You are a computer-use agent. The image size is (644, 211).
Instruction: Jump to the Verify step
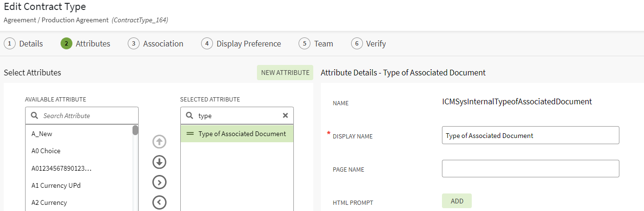[369, 44]
